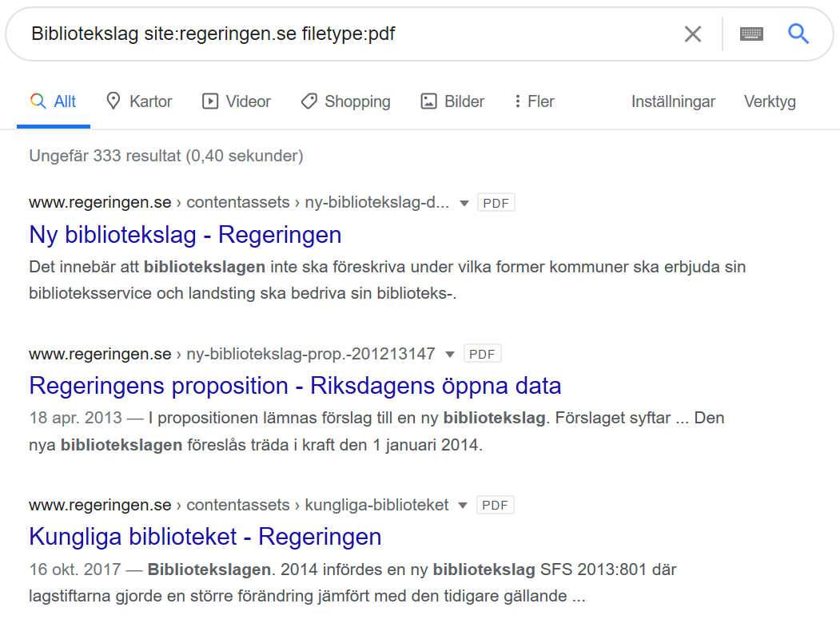Click the blue magnifier search button
This screenshot has width=840, height=635.
click(798, 34)
